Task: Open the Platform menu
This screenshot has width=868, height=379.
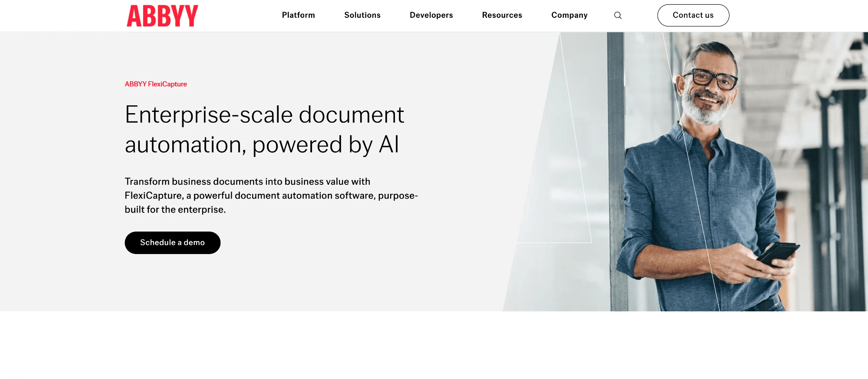Action: tap(299, 15)
